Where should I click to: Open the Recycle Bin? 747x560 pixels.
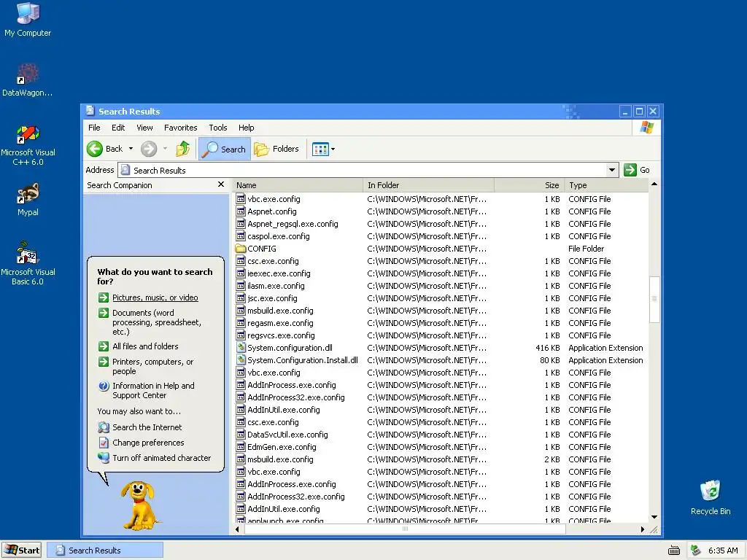coord(710,497)
